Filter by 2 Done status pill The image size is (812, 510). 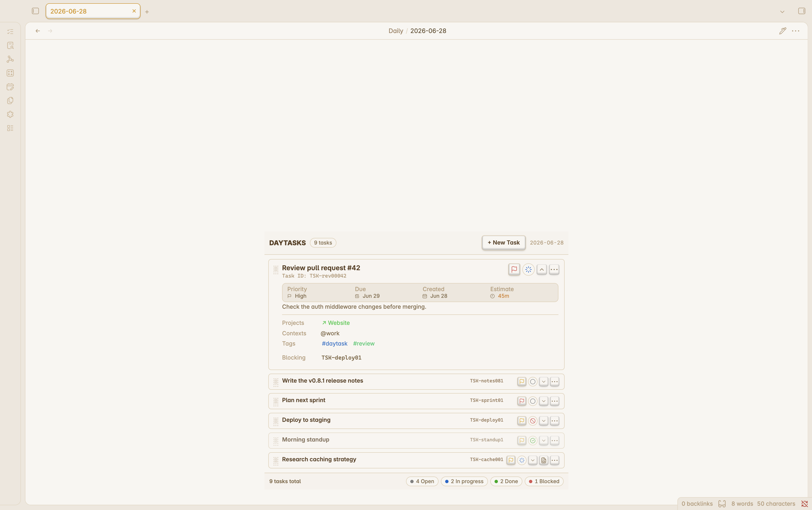pyautogui.click(x=506, y=481)
